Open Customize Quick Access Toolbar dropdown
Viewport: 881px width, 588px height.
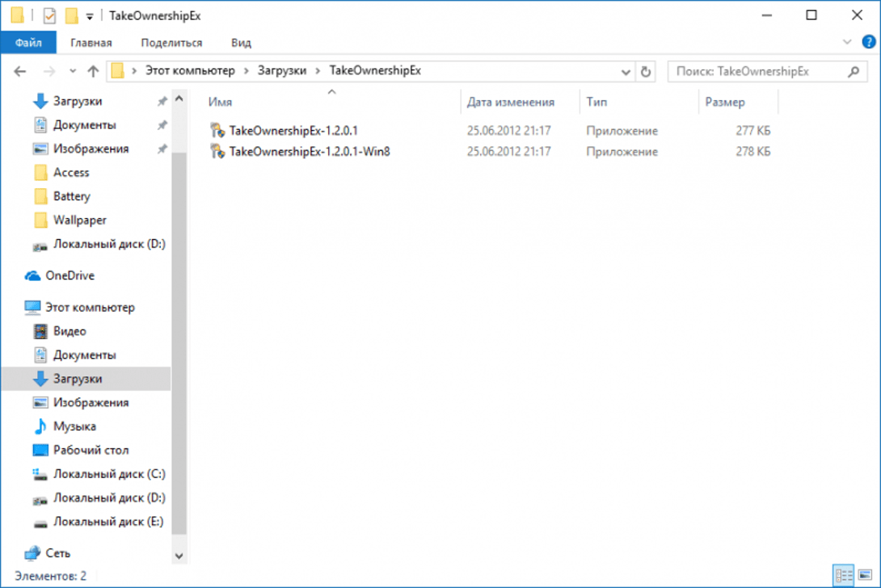pos(90,16)
